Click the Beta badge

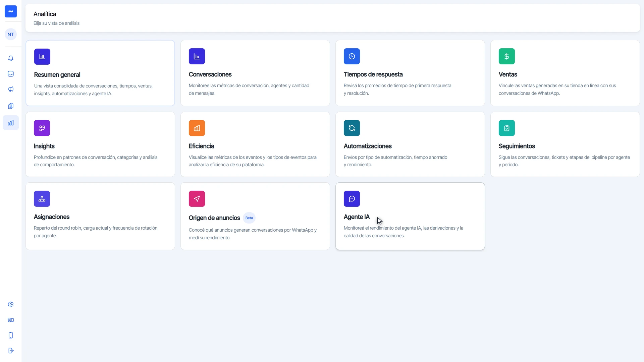click(x=249, y=218)
